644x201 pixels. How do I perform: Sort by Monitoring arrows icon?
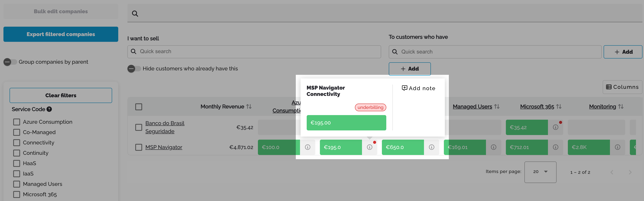[x=621, y=106]
